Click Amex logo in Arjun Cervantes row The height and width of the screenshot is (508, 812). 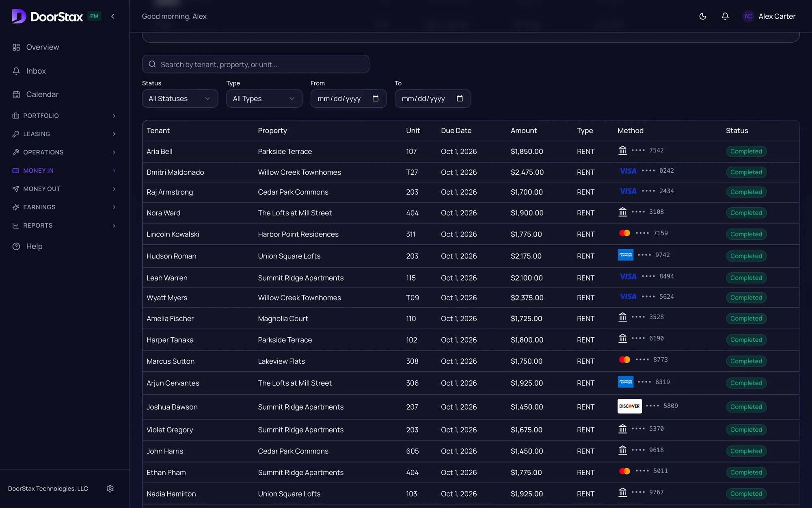[626, 382]
